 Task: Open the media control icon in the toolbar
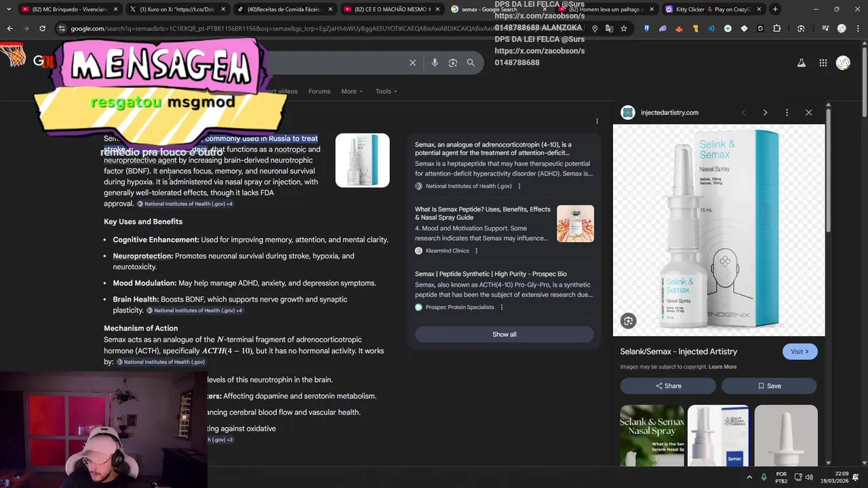(825, 28)
